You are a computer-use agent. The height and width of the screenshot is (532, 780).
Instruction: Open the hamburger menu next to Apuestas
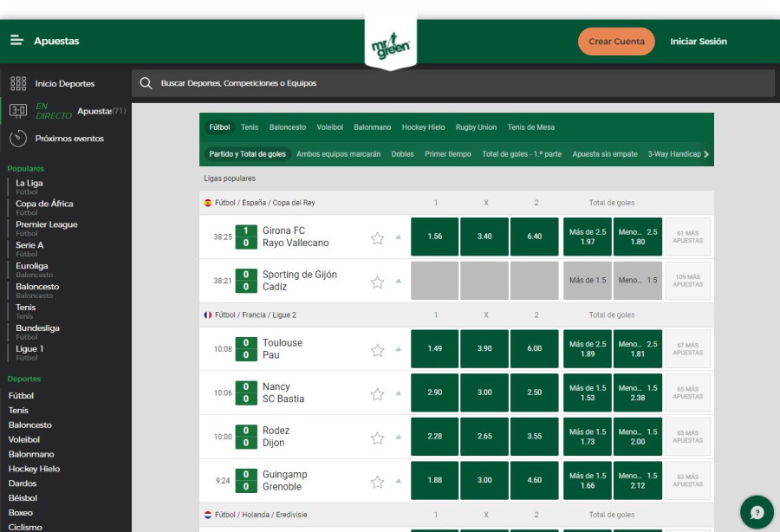17,40
